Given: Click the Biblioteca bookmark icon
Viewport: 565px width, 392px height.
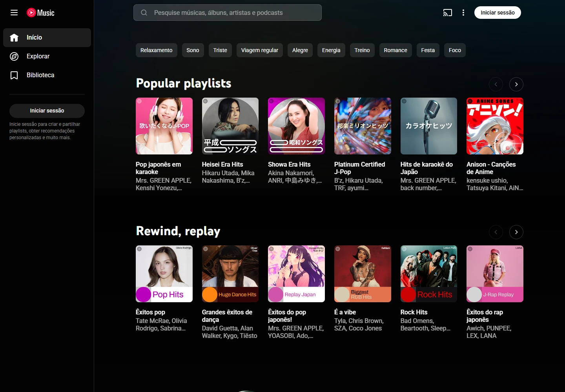Looking at the screenshot, I should click(x=14, y=75).
